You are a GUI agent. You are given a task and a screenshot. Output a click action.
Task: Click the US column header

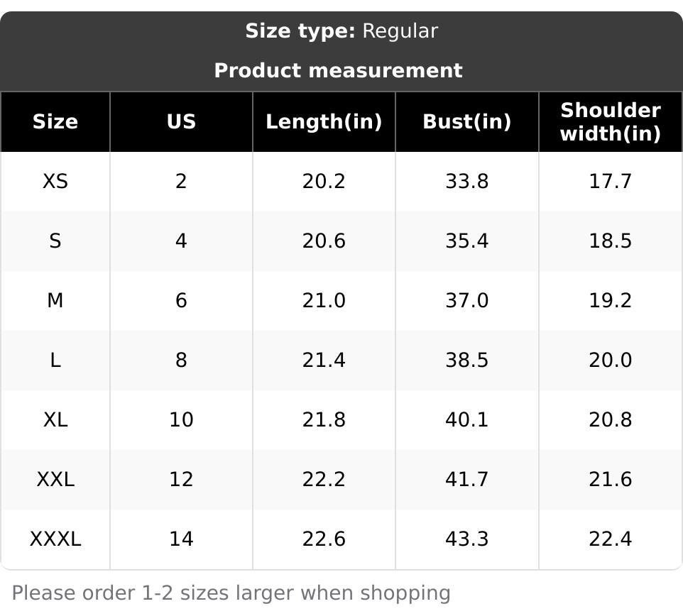point(181,122)
